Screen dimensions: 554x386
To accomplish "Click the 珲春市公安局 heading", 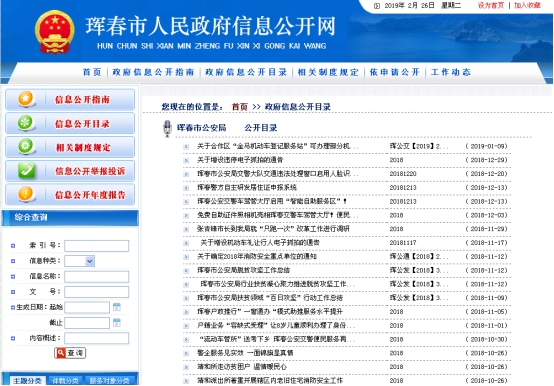I will (x=201, y=128).
